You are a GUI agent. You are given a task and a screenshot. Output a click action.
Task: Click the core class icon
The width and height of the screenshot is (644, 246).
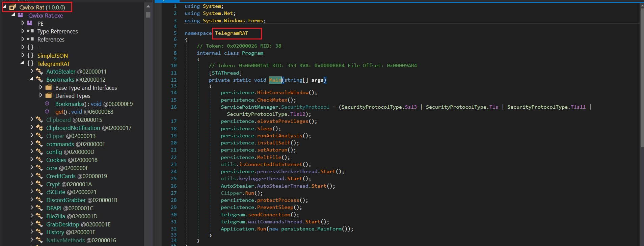39,168
